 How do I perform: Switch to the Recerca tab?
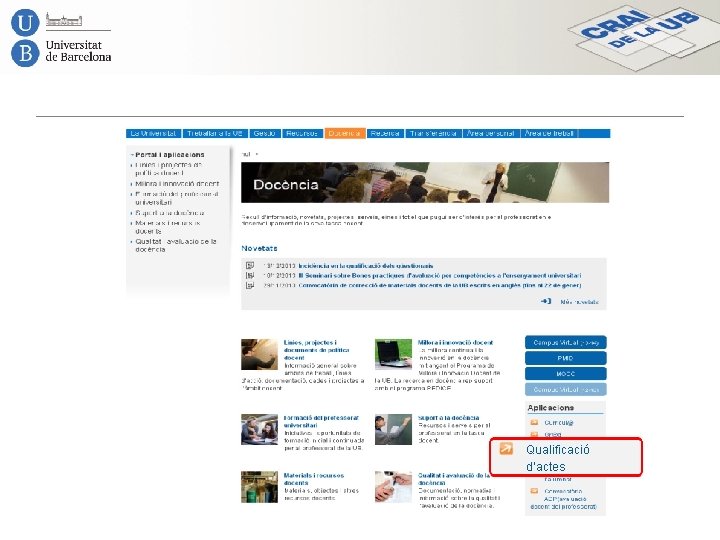tap(385, 133)
